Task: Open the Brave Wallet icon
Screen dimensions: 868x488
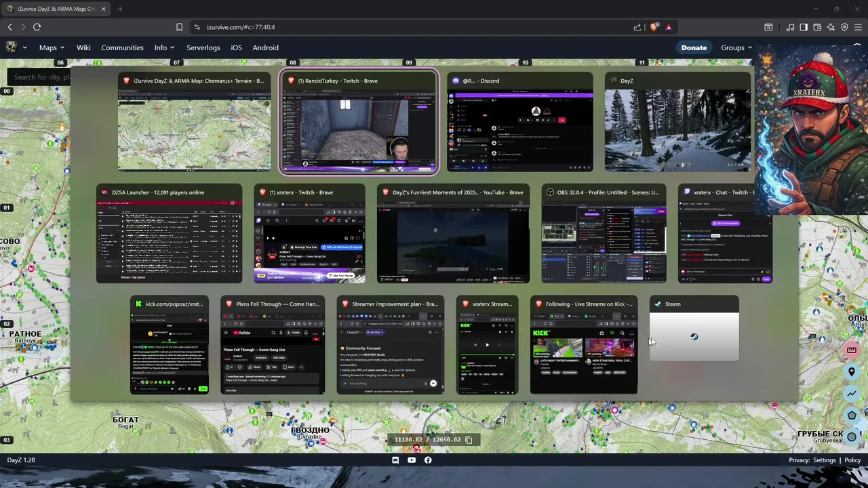Action: (817, 27)
